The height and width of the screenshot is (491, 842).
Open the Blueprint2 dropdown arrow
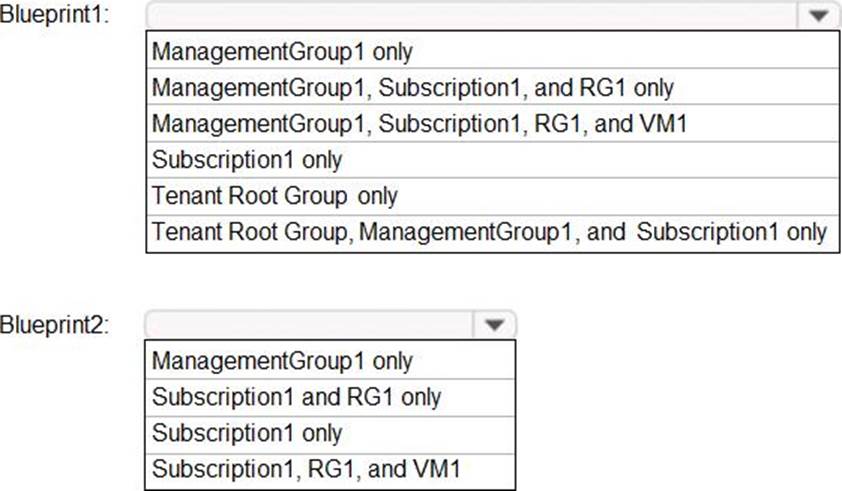(492, 324)
